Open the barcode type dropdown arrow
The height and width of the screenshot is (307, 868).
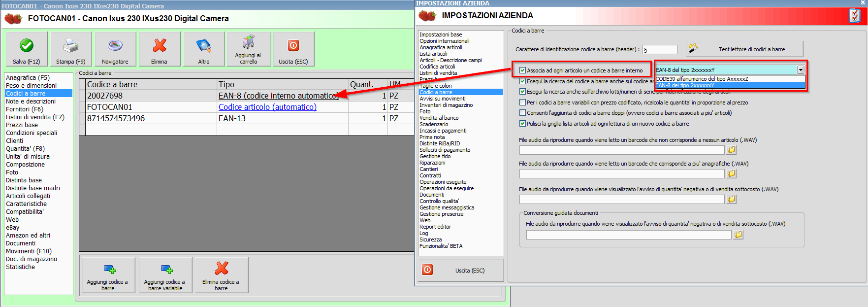tap(801, 70)
